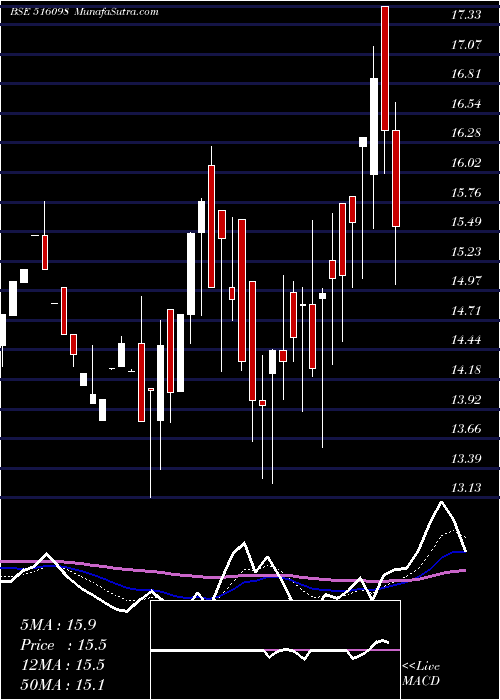
Task: Click the 14.18 price label
Action: 466,370
